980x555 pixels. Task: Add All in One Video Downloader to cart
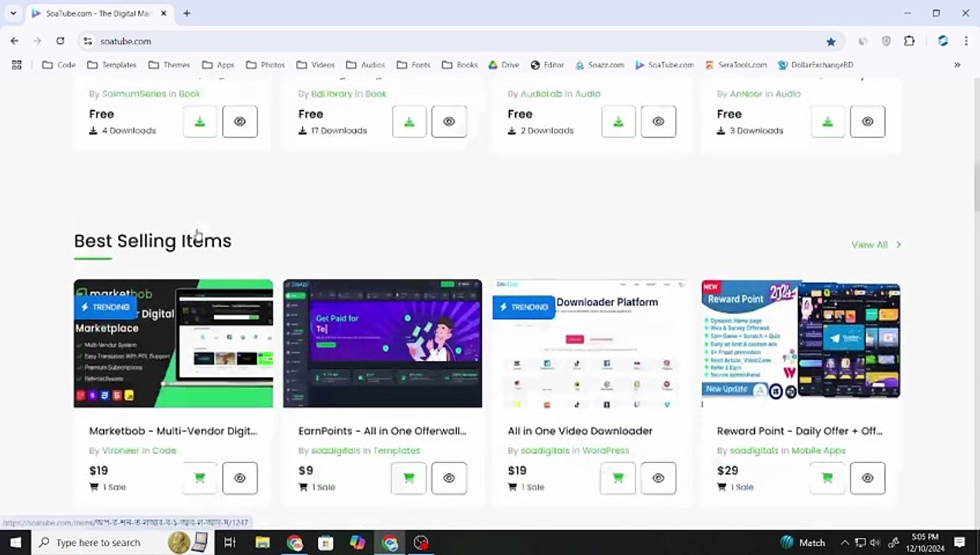point(618,478)
